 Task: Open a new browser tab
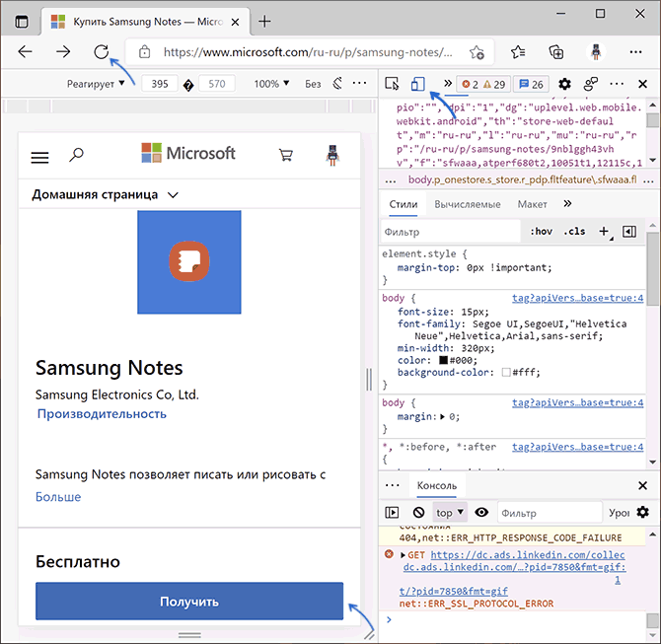264,21
